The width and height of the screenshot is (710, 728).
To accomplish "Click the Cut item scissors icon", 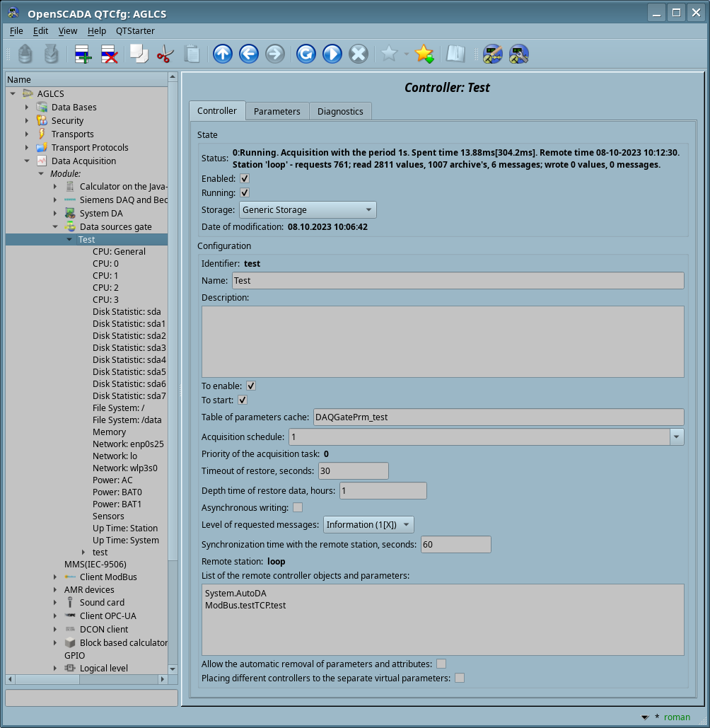I will (x=165, y=54).
